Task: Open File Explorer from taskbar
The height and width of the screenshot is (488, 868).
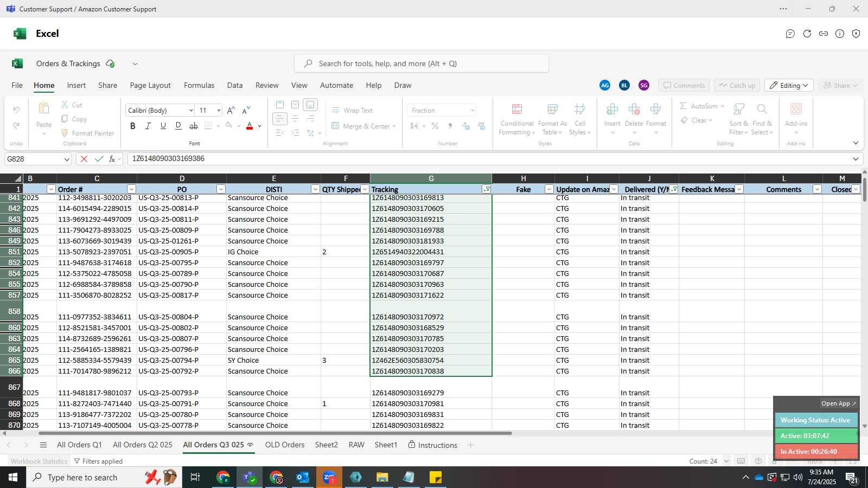Action: click(382, 477)
